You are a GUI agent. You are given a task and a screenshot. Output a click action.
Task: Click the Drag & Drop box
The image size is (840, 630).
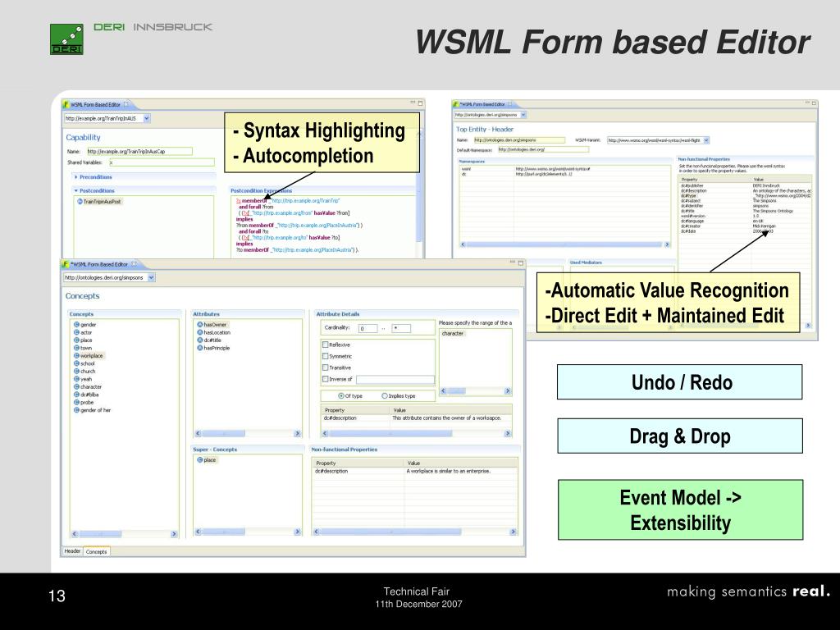coord(680,436)
